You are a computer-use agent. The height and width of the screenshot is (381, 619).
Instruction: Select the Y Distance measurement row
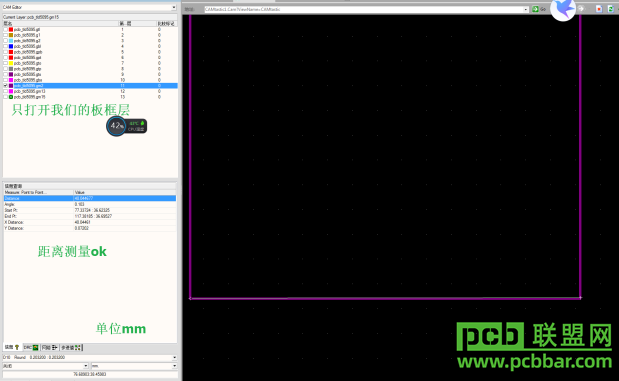pyautogui.click(x=90, y=228)
